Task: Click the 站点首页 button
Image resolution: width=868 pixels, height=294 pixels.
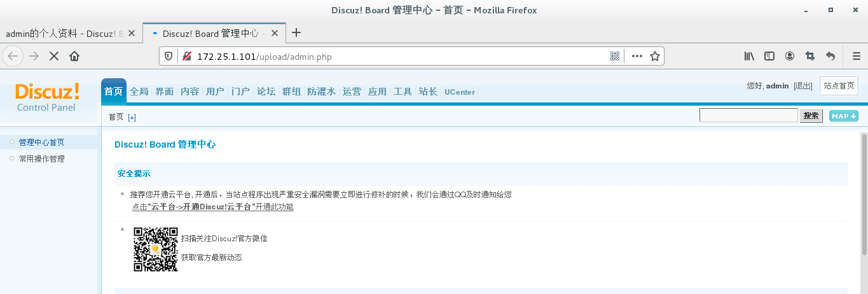Action: point(839,86)
